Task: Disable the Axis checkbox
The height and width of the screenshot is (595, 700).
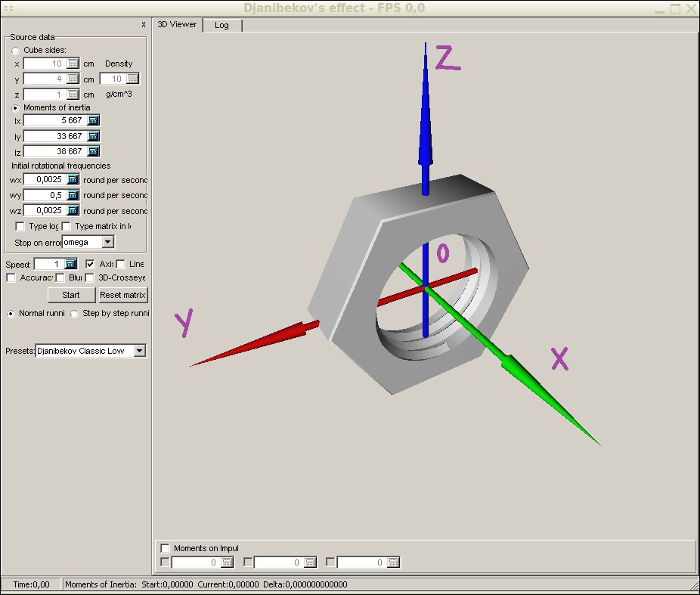Action: 90,264
